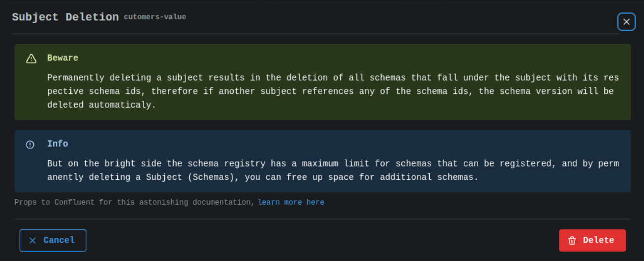Close the Subject Deletion dialog
This screenshot has width=644, height=261.
(x=626, y=22)
